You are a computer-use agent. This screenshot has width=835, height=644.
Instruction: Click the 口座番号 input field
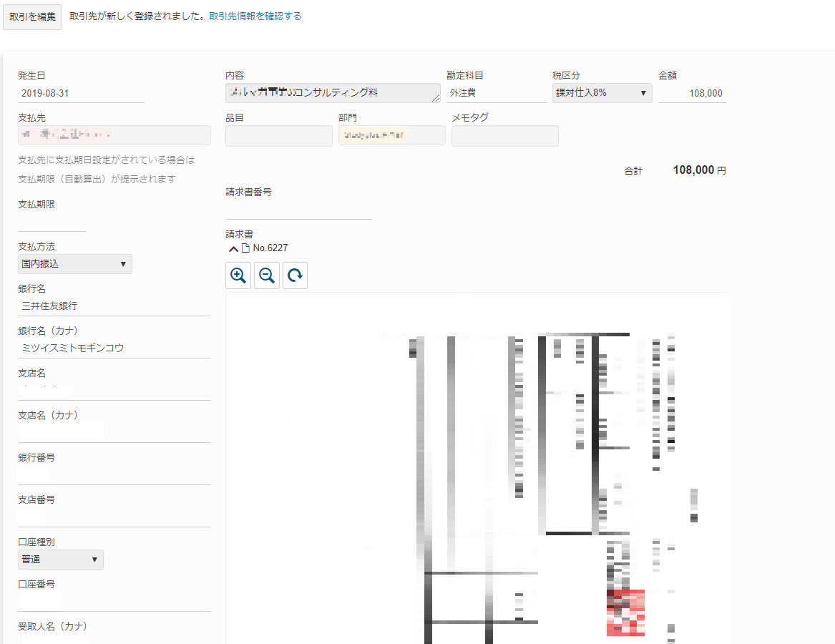114,602
